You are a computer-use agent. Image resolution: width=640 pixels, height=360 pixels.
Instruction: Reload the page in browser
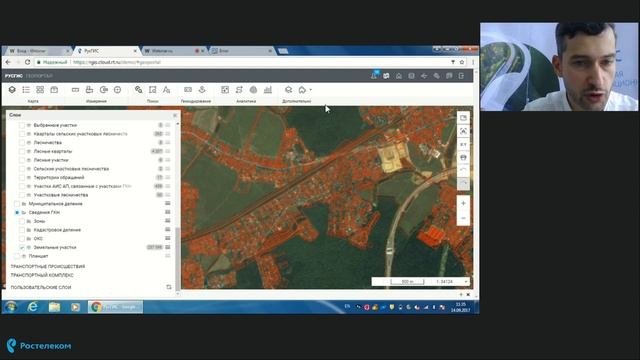(x=27, y=62)
